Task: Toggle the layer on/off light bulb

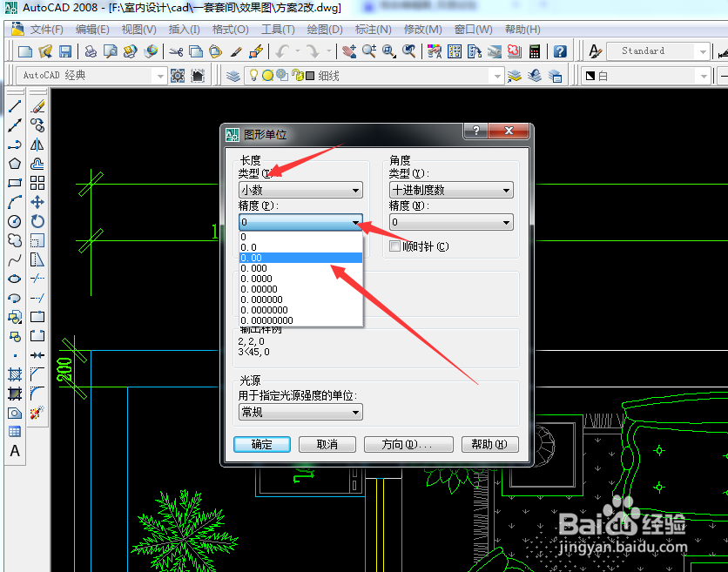Action: [x=253, y=75]
